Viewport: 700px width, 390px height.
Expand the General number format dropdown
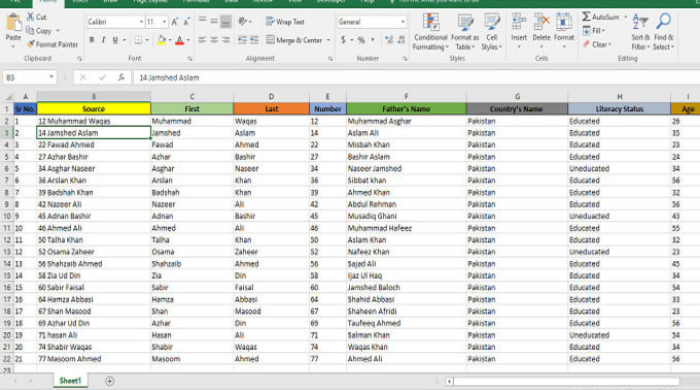(x=403, y=21)
